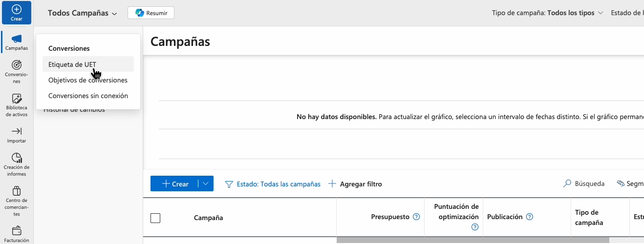Image resolution: width=644 pixels, height=244 pixels.
Task: Sort by the Presupuesto column header
Action: pos(390,217)
